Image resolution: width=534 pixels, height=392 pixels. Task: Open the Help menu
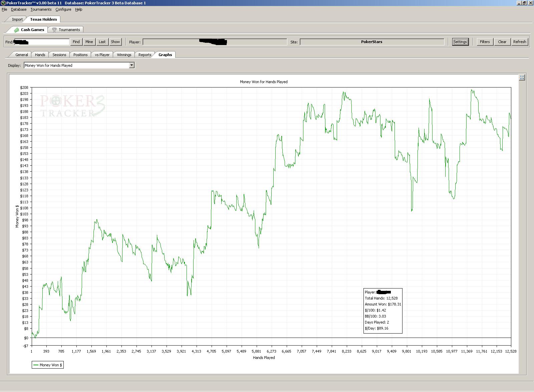[78, 9]
